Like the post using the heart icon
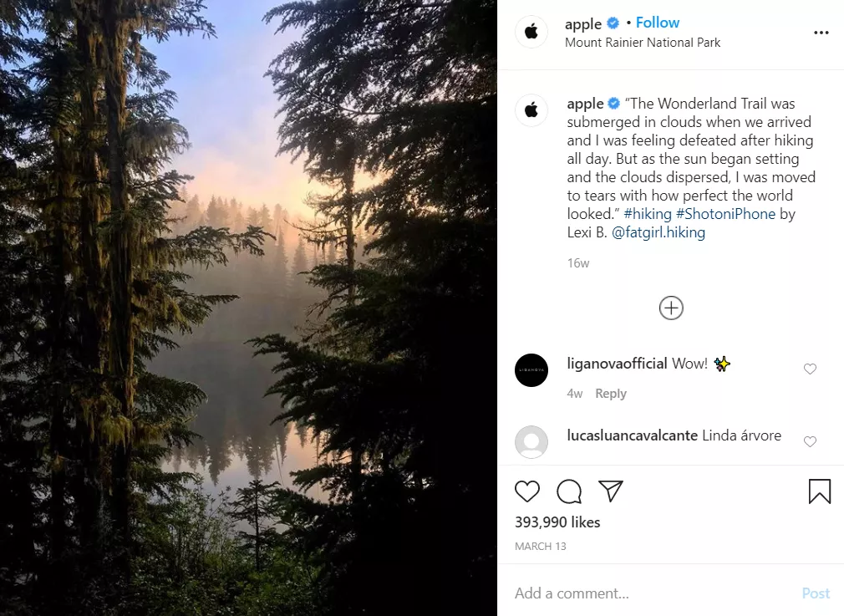Screen dimensions: 844x616 coord(527,491)
